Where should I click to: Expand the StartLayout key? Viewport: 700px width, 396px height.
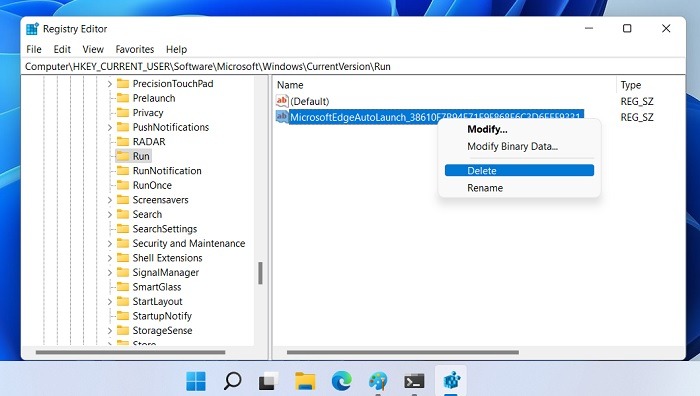coord(109,301)
